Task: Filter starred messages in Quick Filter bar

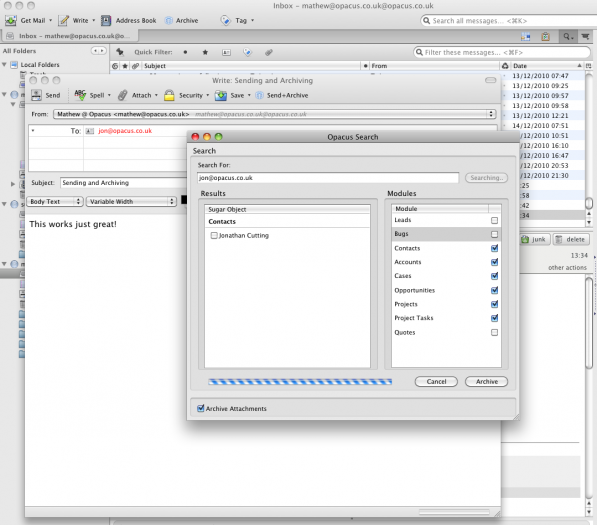Action: pyautogui.click(x=205, y=52)
